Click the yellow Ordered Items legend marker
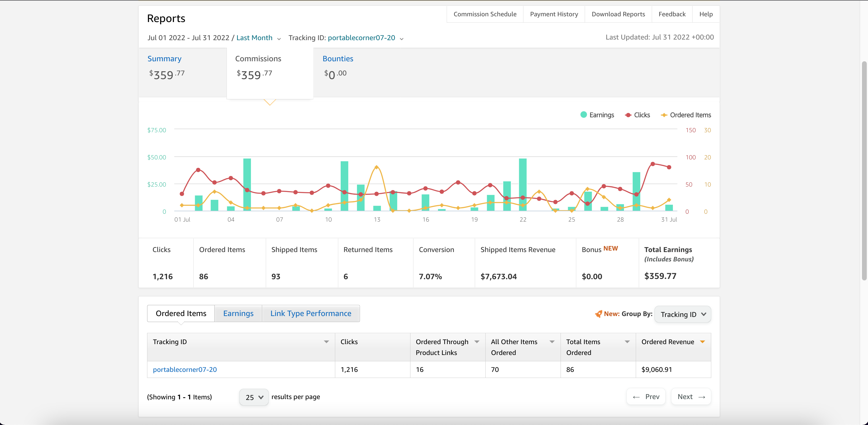This screenshot has width=868, height=425. point(664,115)
